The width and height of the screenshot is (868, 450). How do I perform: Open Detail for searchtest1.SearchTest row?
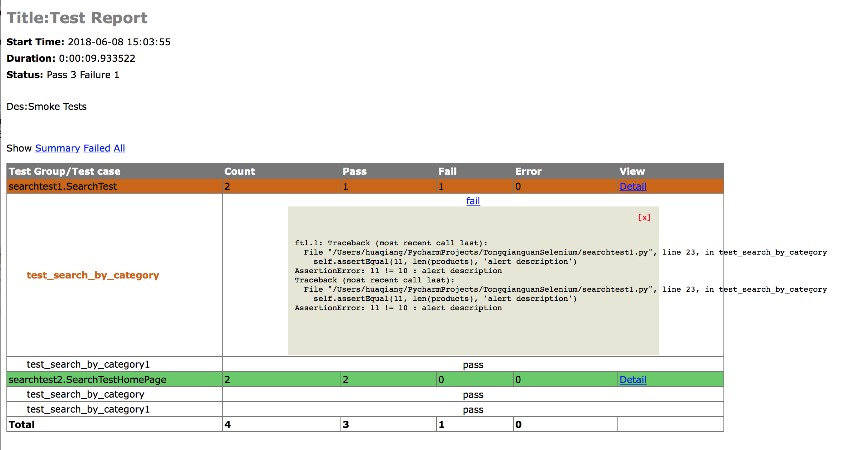633,186
